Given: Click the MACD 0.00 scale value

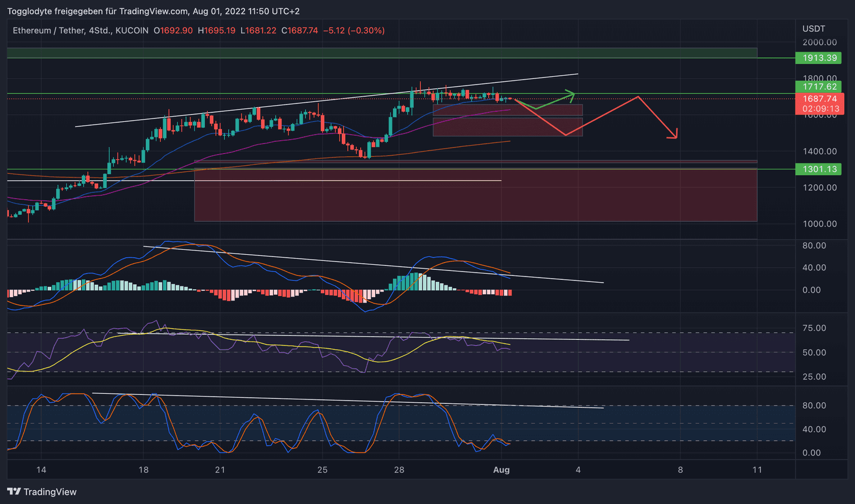Looking at the screenshot, I should 812,290.
